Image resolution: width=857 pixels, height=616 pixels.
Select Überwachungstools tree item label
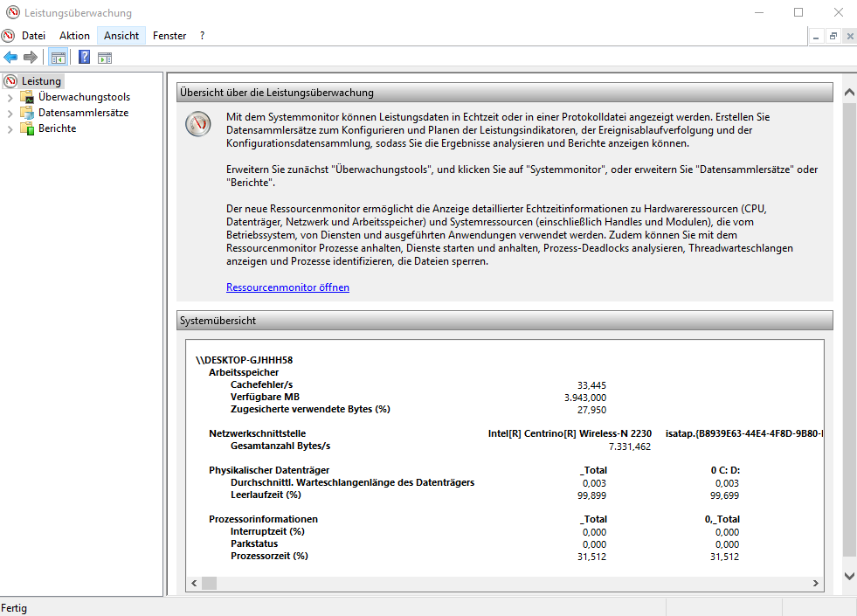(84, 97)
